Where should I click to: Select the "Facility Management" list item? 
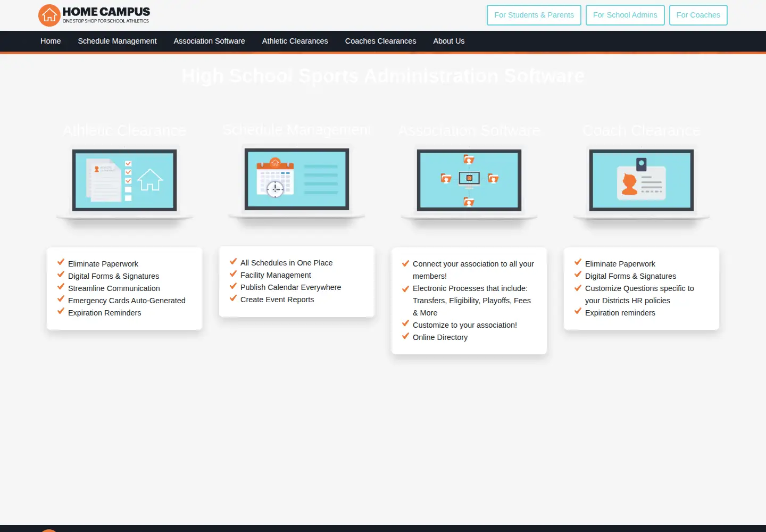276,275
